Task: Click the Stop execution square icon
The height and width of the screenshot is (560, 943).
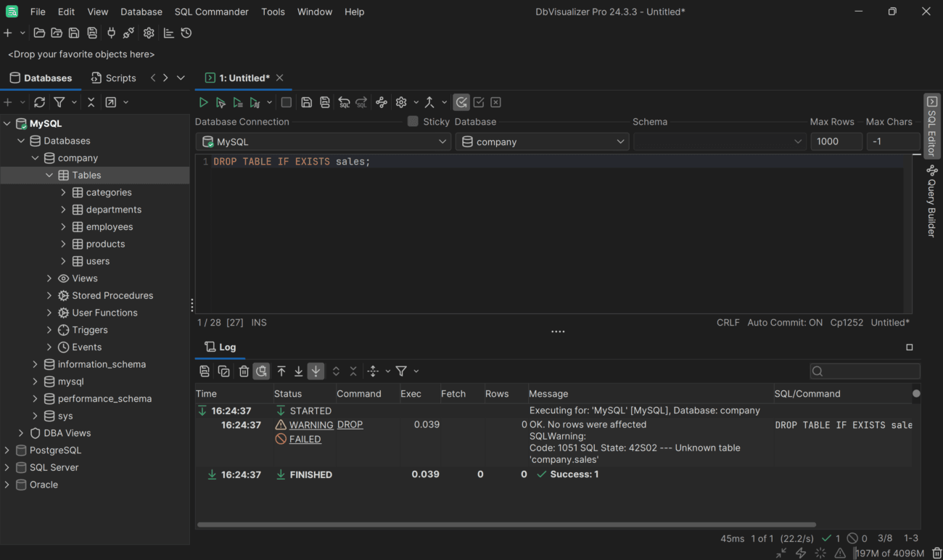Action: click(287, 102)
